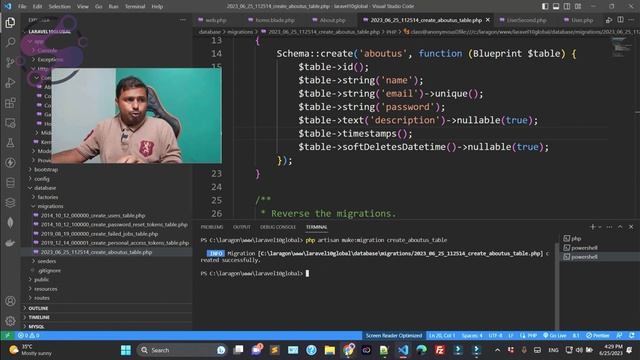Expand the bootstrap folder
This screenshot has width=640, height=360.
(46, 169)
